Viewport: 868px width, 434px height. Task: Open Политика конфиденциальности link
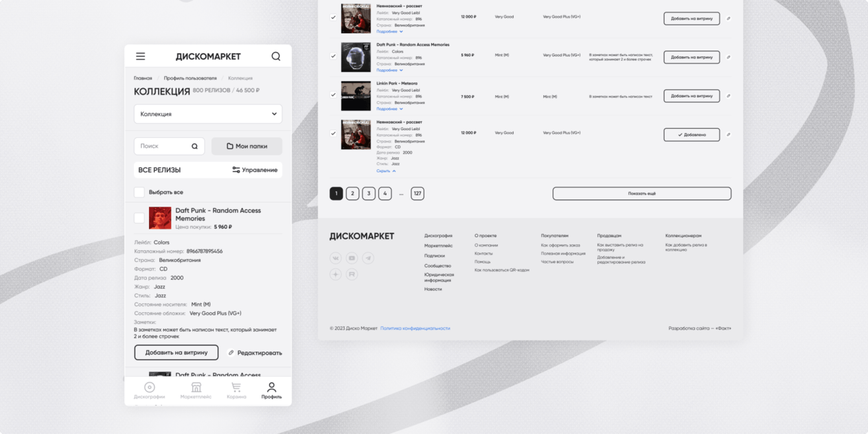[415, 328]
